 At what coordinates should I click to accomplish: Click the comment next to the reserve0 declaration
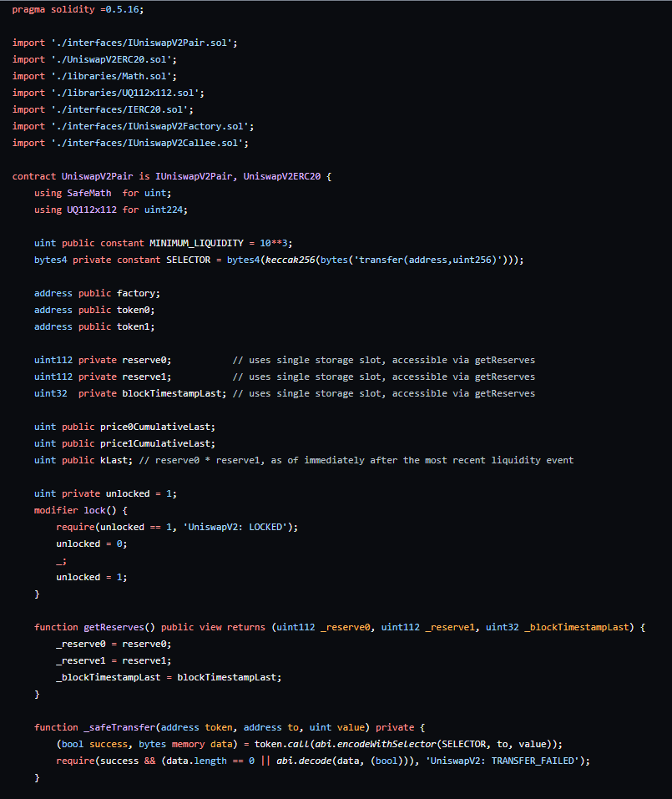click(384, 361)
